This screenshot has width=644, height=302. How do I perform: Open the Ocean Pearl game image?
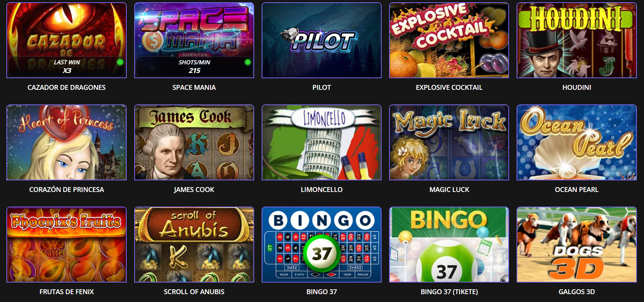click(576, 142)
